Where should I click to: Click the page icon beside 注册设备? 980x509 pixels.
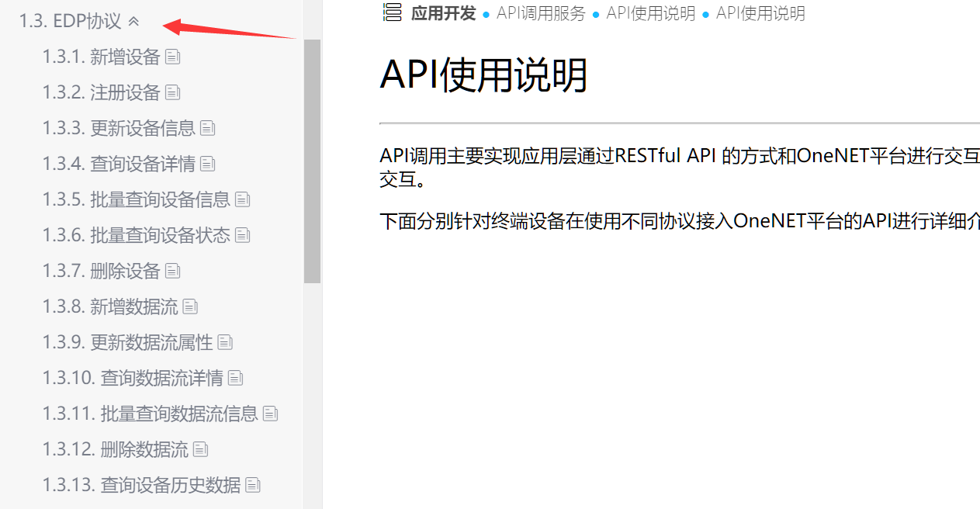pos(171,92)
